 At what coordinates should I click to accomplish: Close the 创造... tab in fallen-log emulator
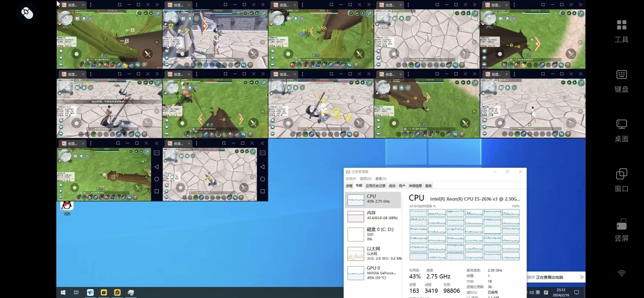click(83, 143)
